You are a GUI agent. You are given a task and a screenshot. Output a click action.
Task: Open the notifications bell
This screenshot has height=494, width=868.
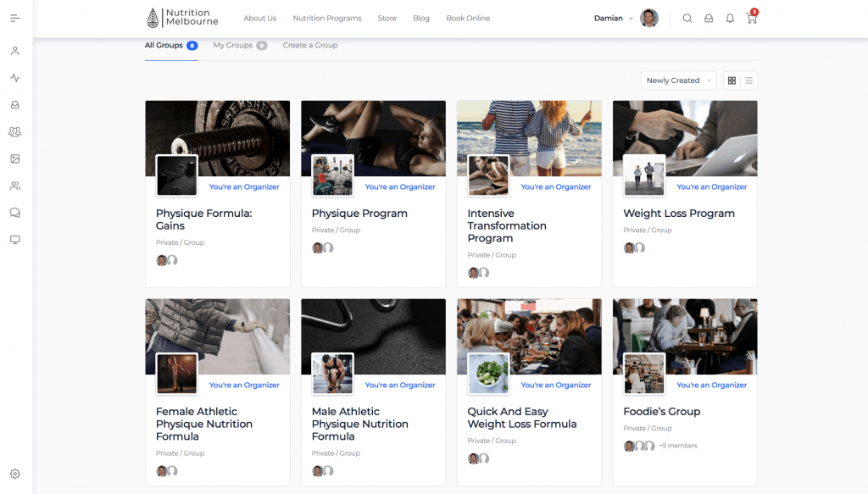[x=730, y=19]
